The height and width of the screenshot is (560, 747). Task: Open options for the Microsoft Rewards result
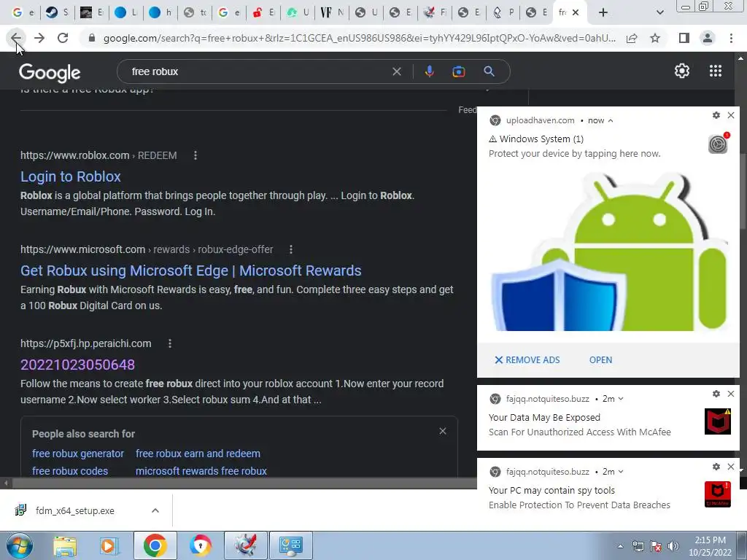(291, 249)
